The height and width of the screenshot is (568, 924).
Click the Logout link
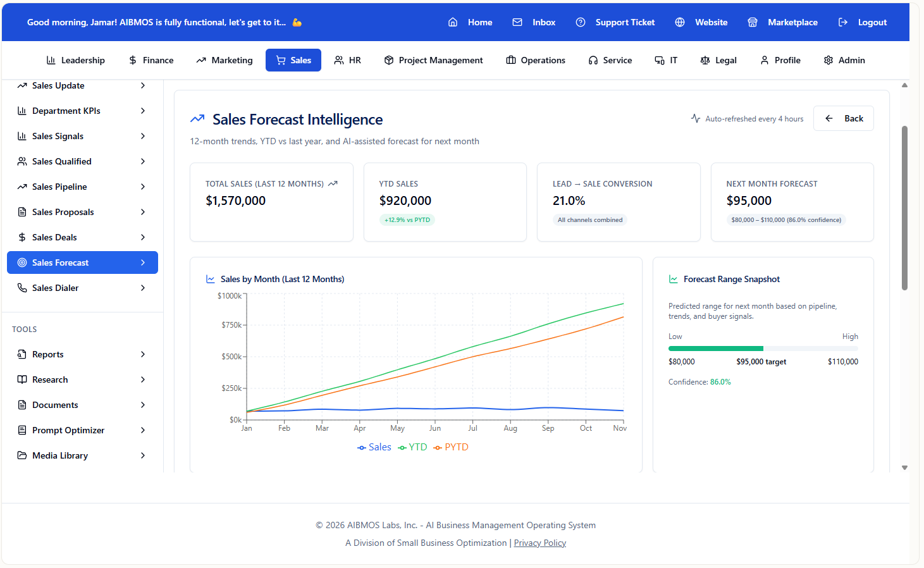[863, 22]
